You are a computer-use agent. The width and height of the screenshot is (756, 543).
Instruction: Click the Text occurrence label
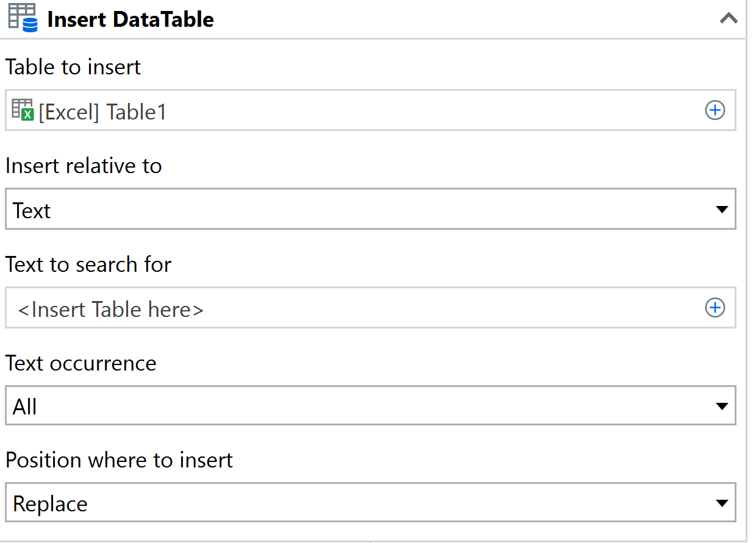coord(81,363)
